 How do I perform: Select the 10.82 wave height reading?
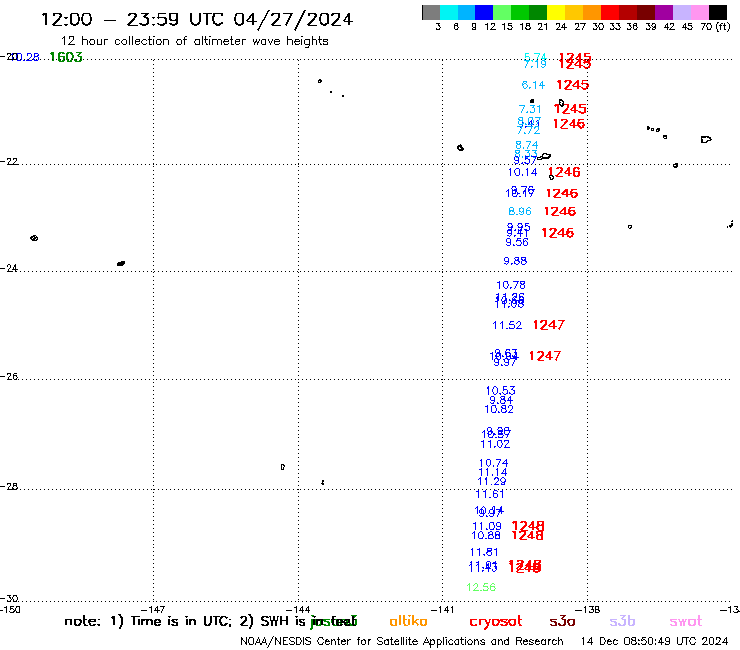pyautogui.click(x=499, y=409)
